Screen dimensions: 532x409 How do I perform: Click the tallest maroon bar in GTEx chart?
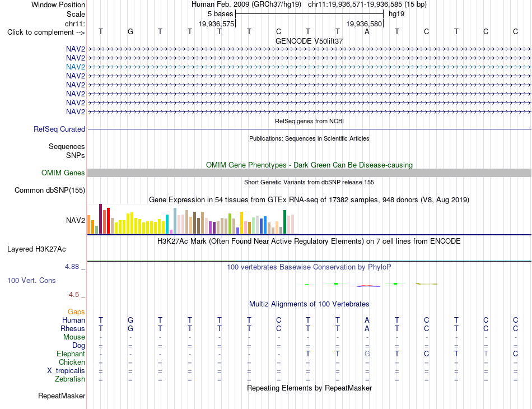point(100,219)
